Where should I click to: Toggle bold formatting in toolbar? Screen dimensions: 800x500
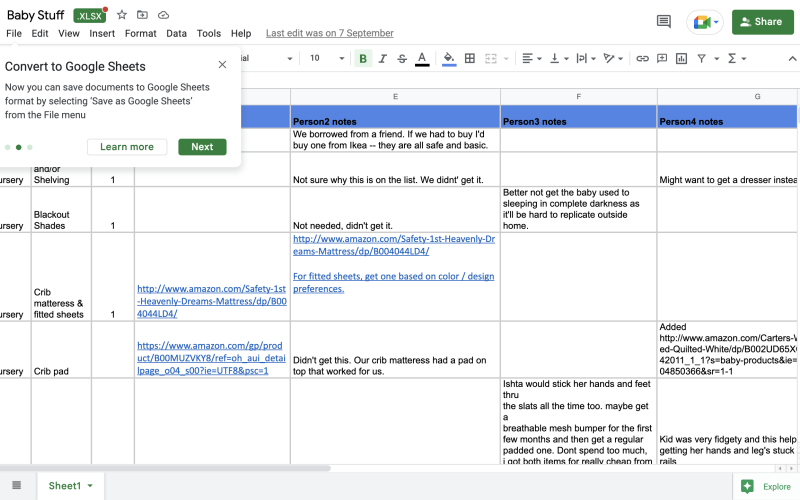[363, 59]
